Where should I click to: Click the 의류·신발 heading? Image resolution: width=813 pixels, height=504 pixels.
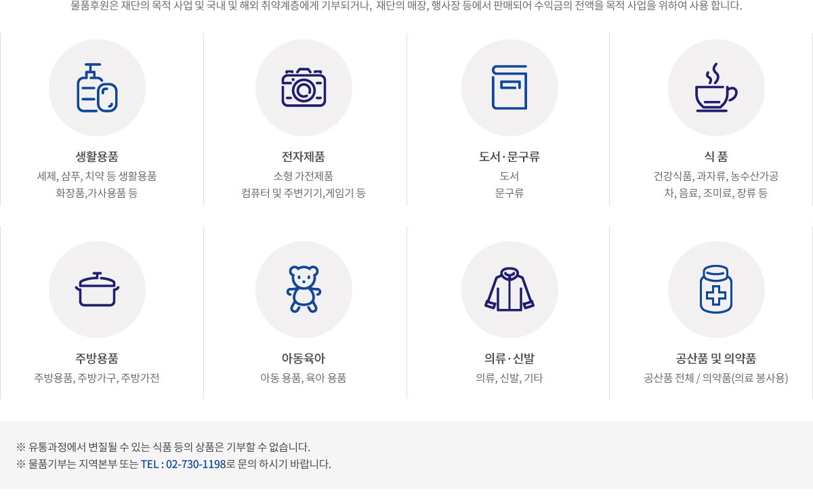[509, 358]
